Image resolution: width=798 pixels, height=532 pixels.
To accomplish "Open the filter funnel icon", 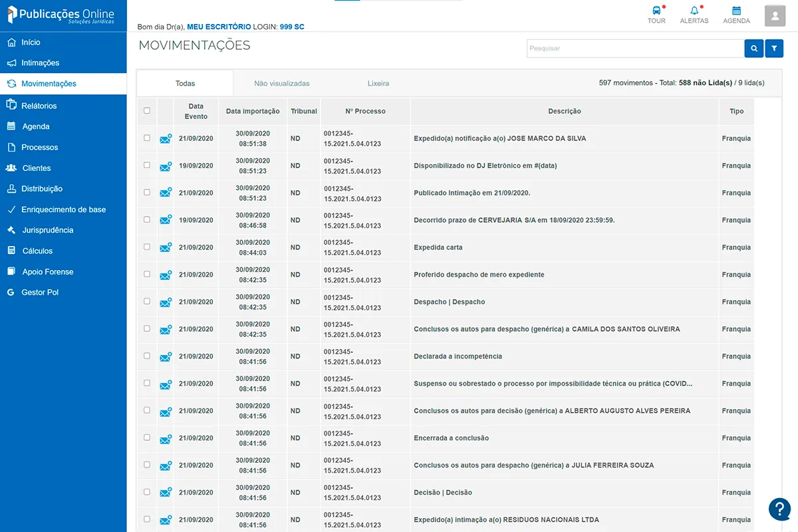I will coord(774,48).
